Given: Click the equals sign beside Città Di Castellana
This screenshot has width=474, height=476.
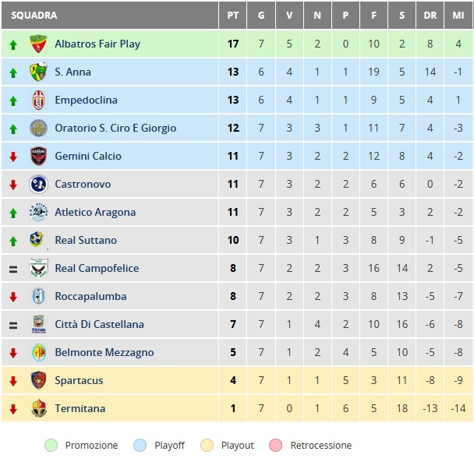Looking at the screenshot, I should (x=13, y=326).
